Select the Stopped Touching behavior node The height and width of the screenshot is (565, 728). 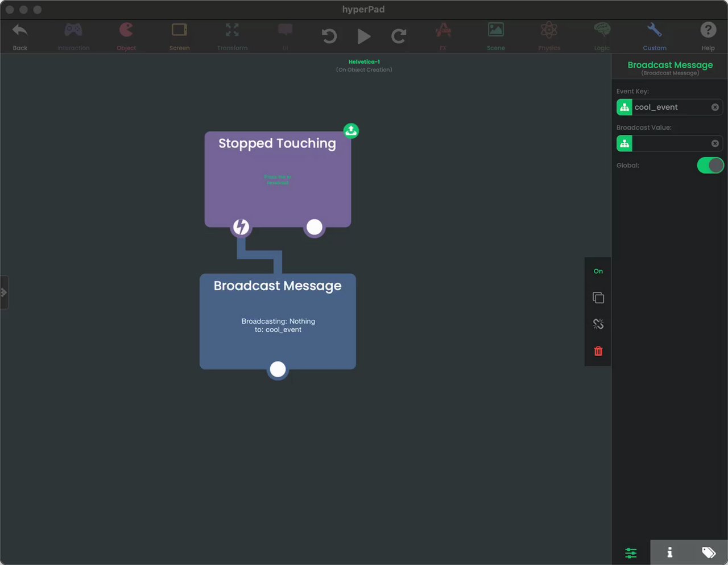pos(278,179)
